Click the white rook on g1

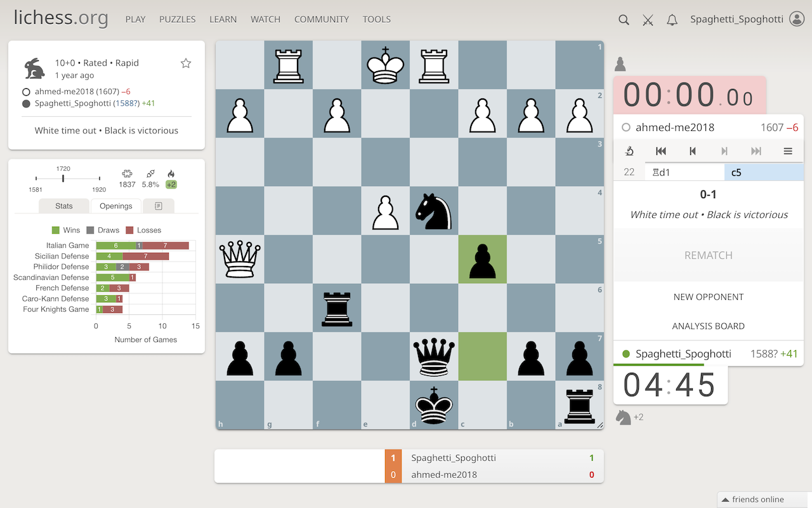[x=289, y=65]
